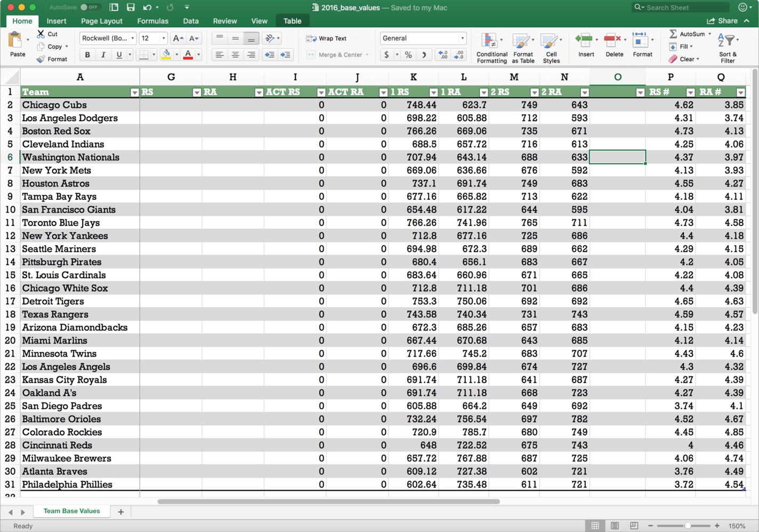
Task: Click the Save icon in title bar
Action: coord(131,7)
